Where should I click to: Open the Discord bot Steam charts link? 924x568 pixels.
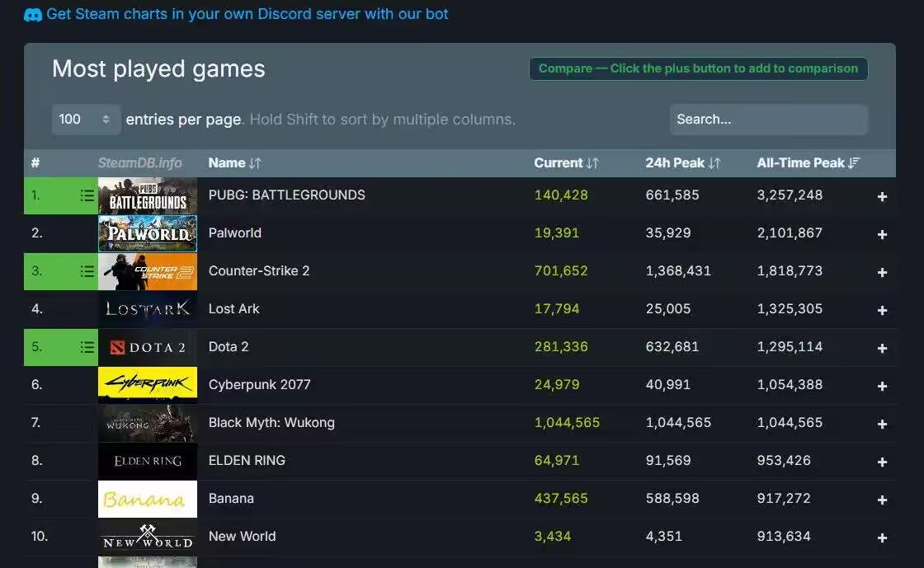pyautogui.click(x=247, y=14)
